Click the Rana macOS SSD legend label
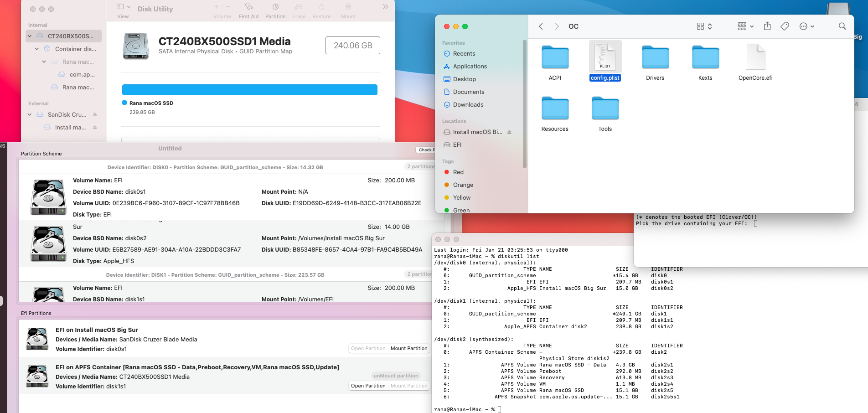The image size is (868, 413). [x=151, y=103]
